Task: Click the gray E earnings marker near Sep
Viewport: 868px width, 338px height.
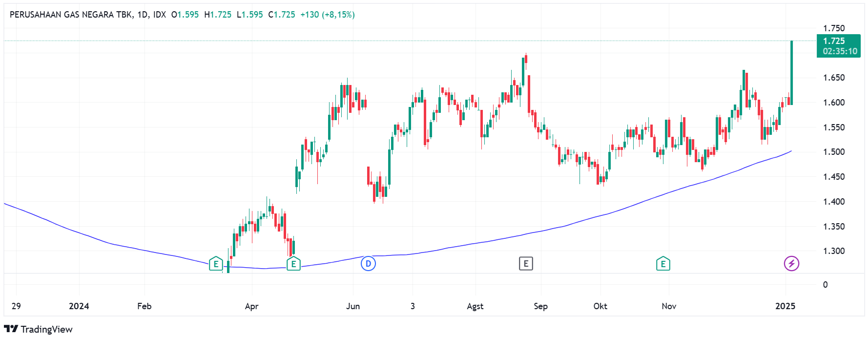Action: 526,264
